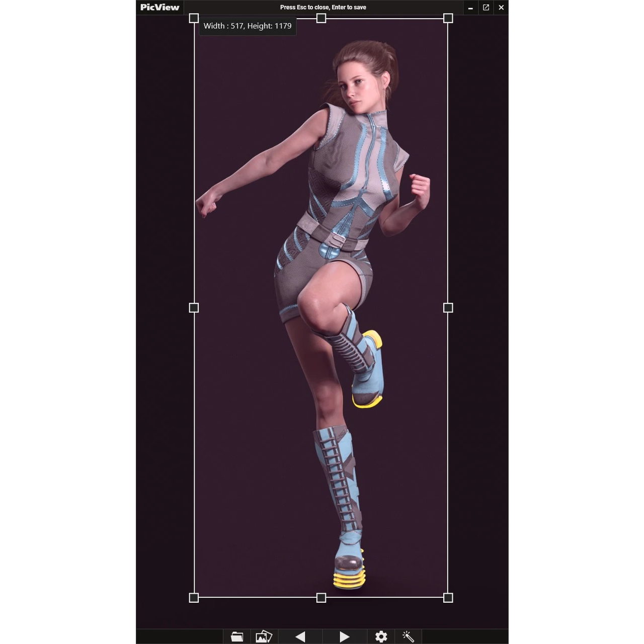Click the top-right crop handle
644x644 pixels.
coord(448,19)
